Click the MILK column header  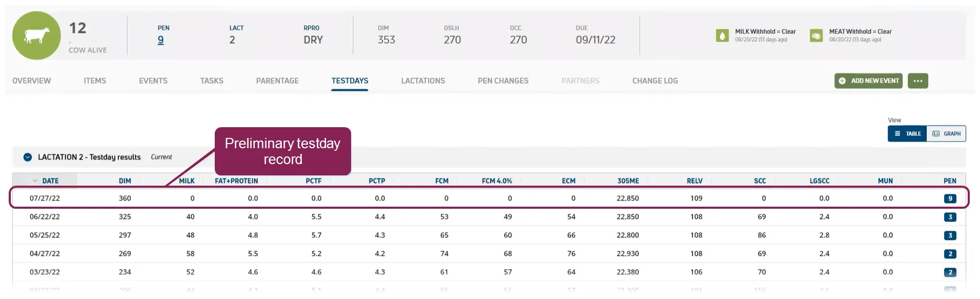(x=187, y=181)
